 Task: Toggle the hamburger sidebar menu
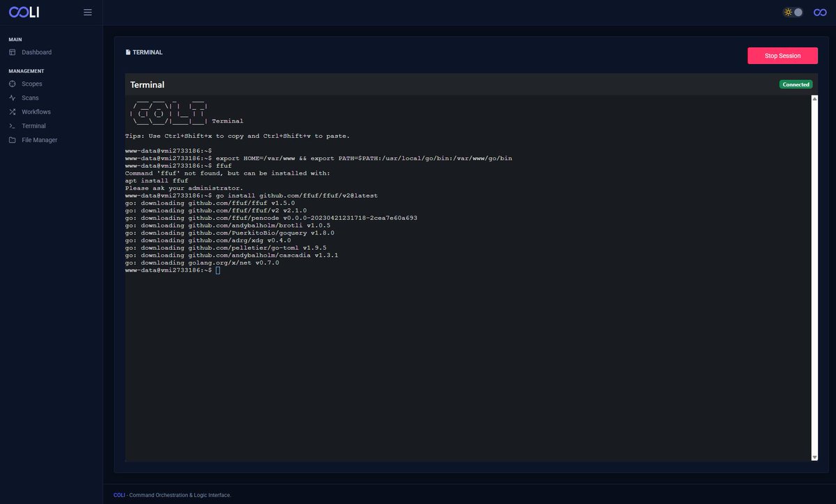click(88, 12)
